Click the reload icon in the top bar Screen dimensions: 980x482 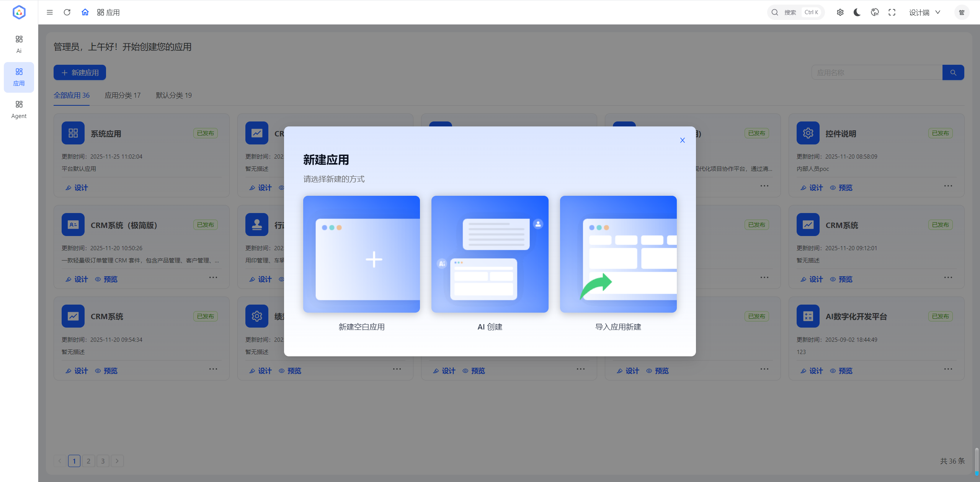pos(67,12)
